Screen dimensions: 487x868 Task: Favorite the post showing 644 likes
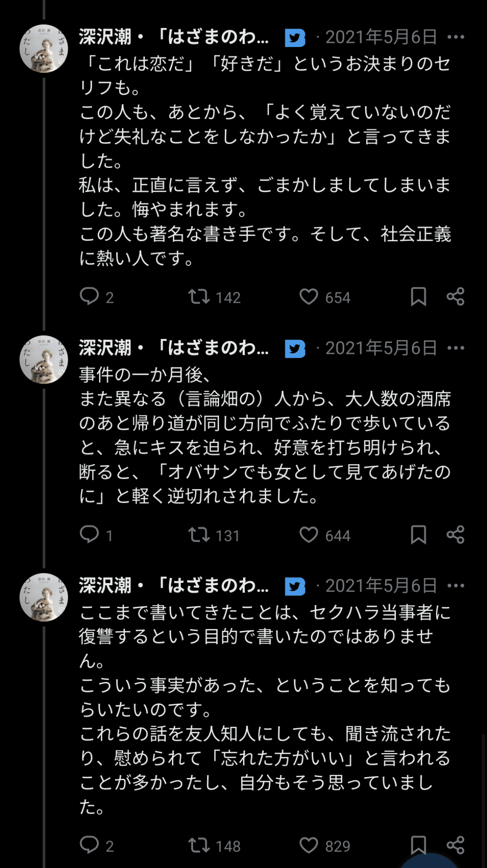click(x=309, y=535)
